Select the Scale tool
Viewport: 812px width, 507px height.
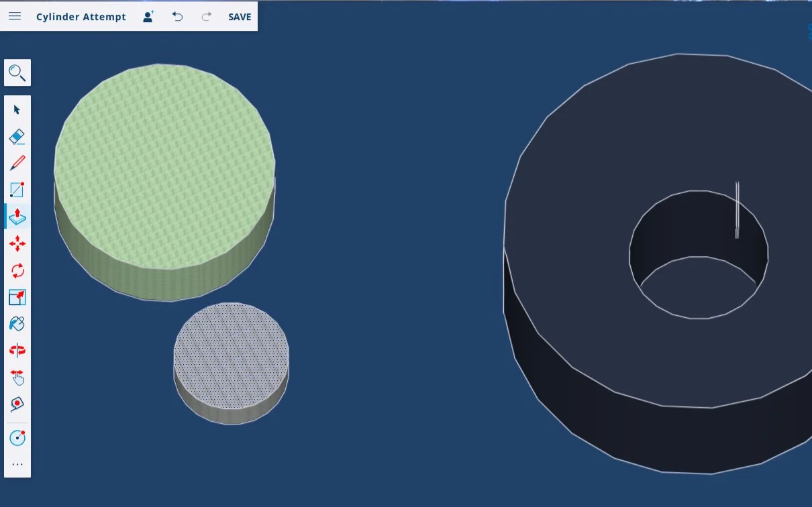click(x=17, y=297)
